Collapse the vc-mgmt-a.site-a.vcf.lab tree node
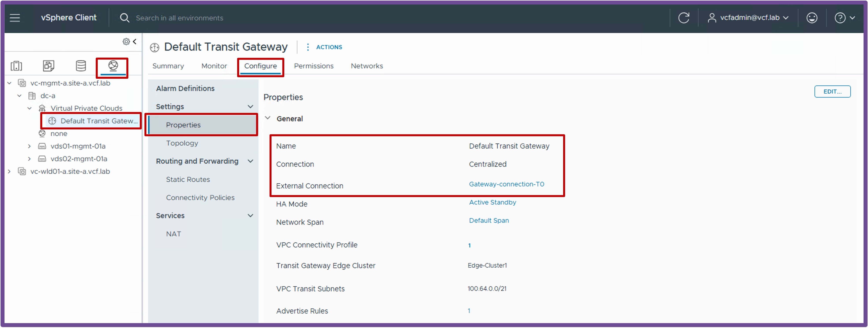 9,83
